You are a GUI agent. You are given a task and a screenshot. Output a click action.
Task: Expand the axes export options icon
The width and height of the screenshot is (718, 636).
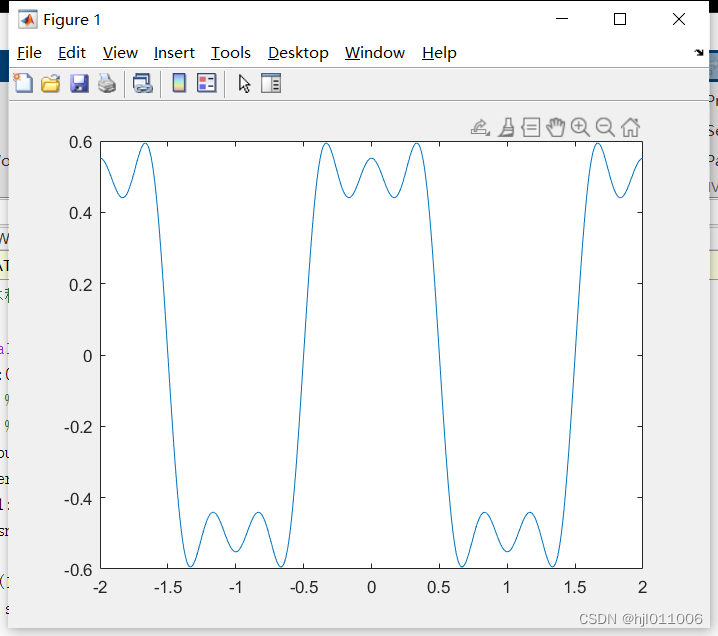(x=480, y=127)
